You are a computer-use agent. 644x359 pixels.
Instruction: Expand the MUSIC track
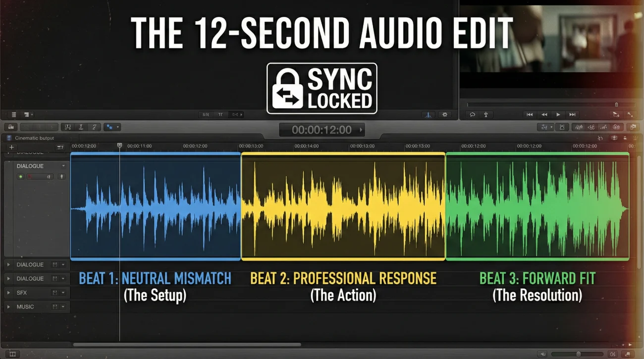(8, 307)
